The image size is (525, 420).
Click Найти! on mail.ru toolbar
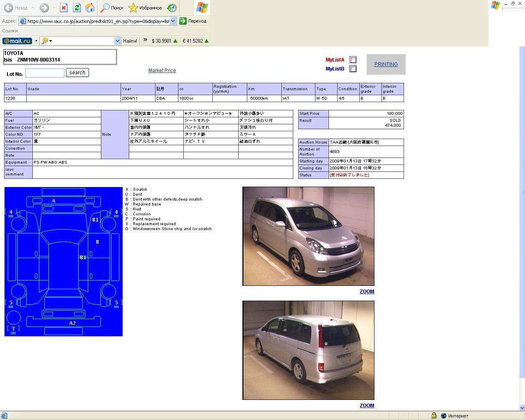130,41
